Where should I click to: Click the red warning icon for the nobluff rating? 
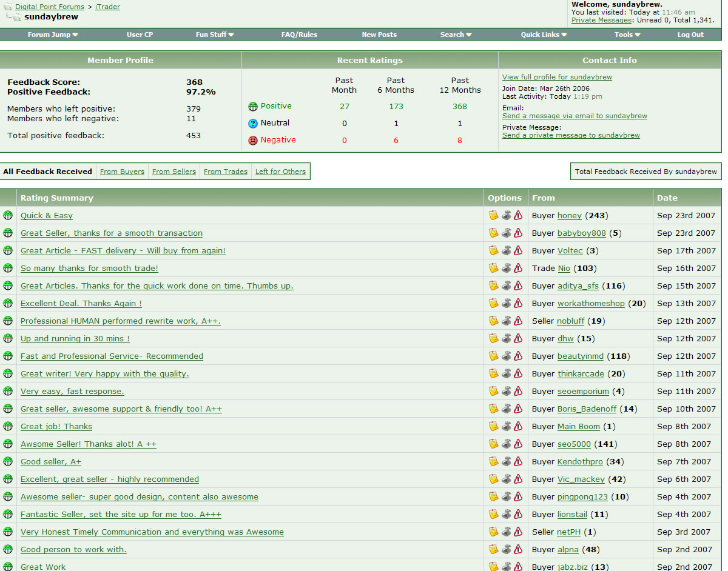[x=517, y=321]
